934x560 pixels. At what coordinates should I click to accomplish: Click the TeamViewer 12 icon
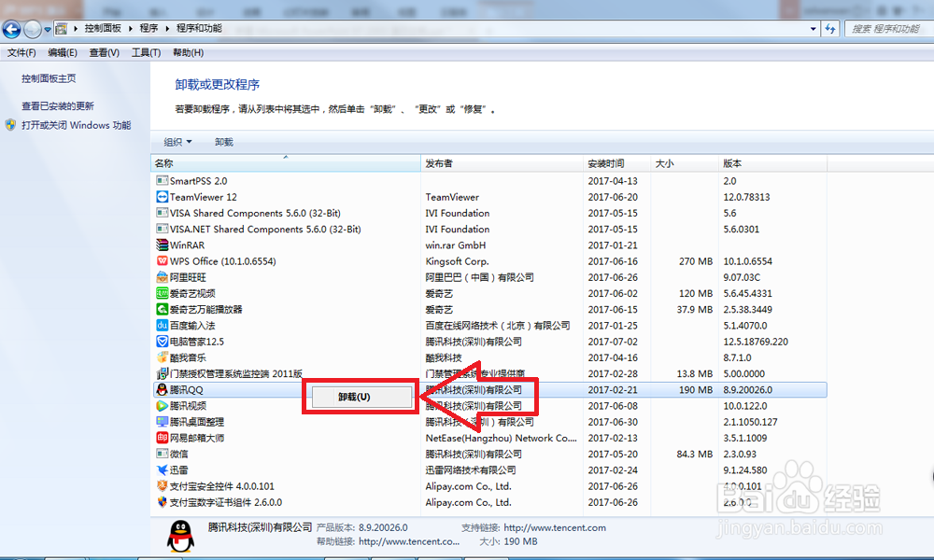162,197
